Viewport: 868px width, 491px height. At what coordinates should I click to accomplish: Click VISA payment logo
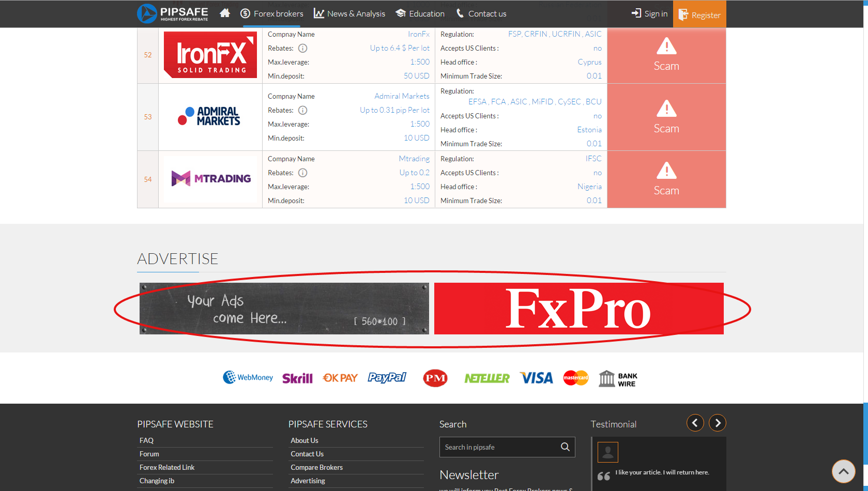(536, 378)
